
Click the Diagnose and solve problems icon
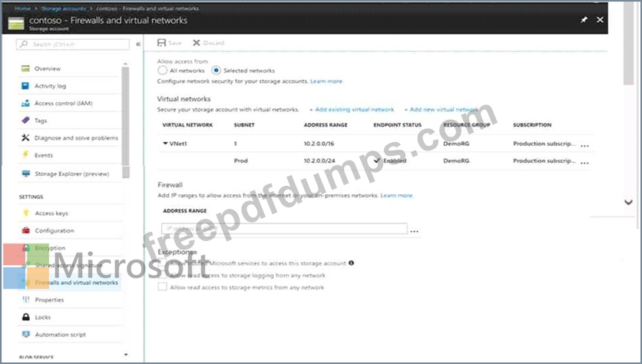click(25, 137)
